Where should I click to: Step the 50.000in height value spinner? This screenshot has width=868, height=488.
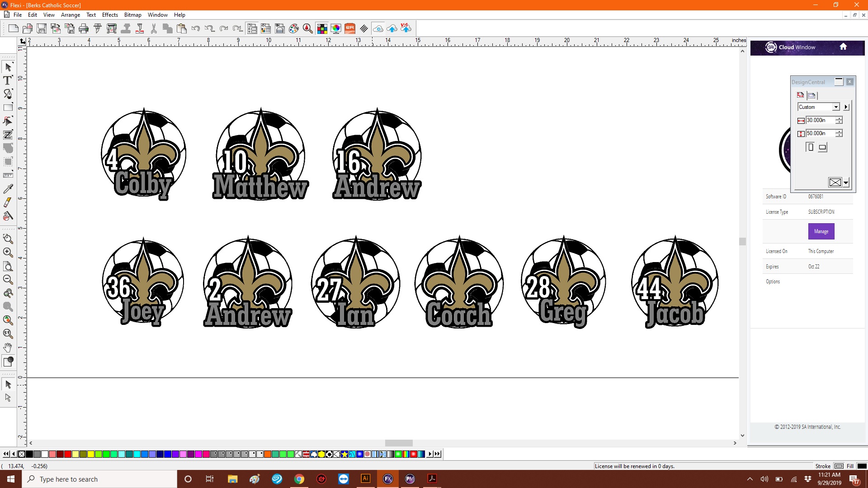pos(839,133)
